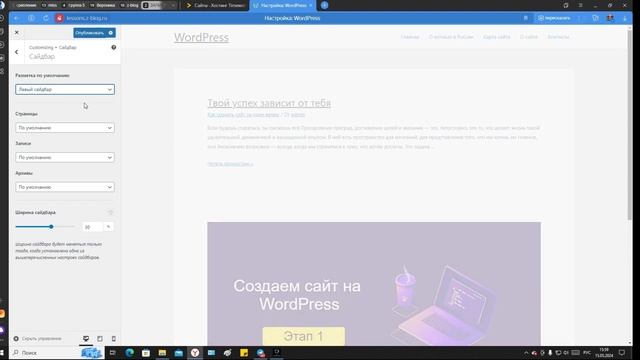Go back from the Сайдбар section
Viewport: 640px width, 360px height.
(x=17, y=52)
